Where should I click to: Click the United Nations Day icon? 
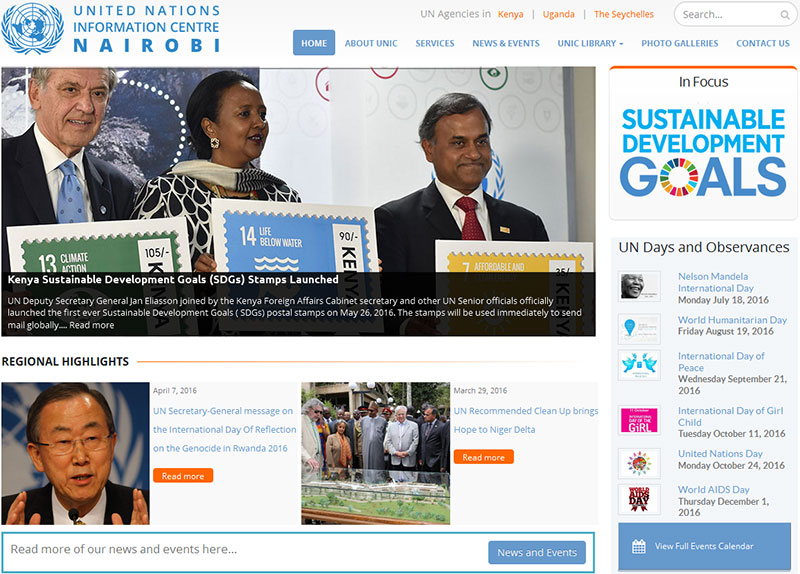pyautogui.click(x=638, y=463)
